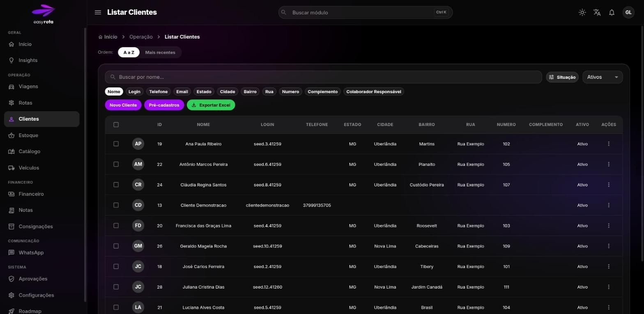Click the GM avatar of Geraldo Magela
644x314 pixels.
(x=138, y=246)
